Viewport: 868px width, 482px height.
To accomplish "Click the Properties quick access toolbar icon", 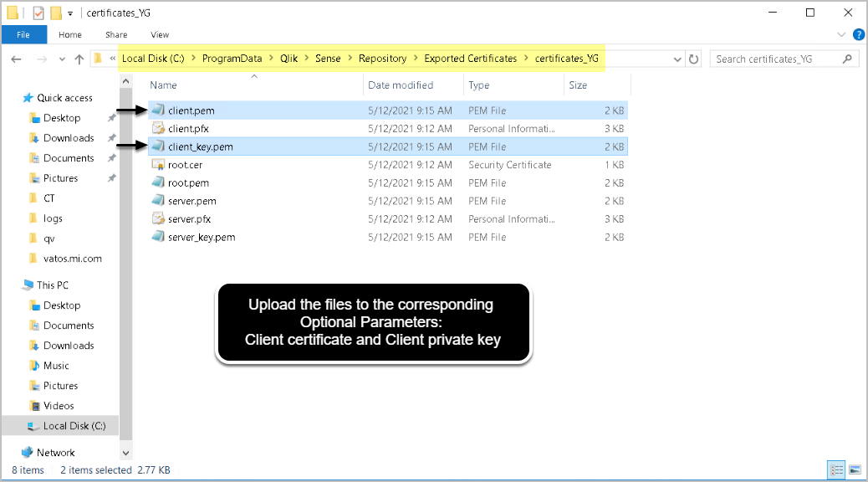I will [x=38, y=13].
